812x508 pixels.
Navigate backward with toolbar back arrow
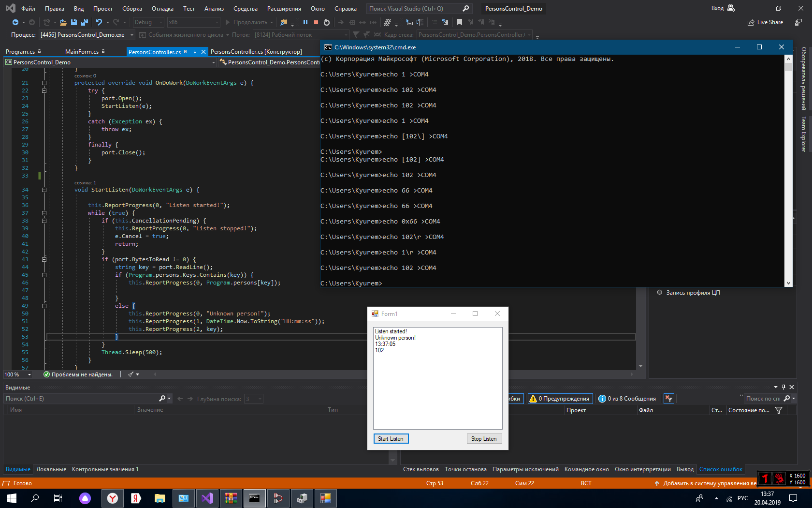coord(15,22)
